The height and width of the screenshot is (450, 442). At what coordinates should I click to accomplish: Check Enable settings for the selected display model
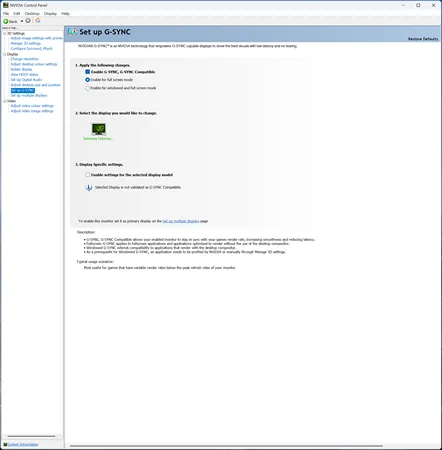88,175
